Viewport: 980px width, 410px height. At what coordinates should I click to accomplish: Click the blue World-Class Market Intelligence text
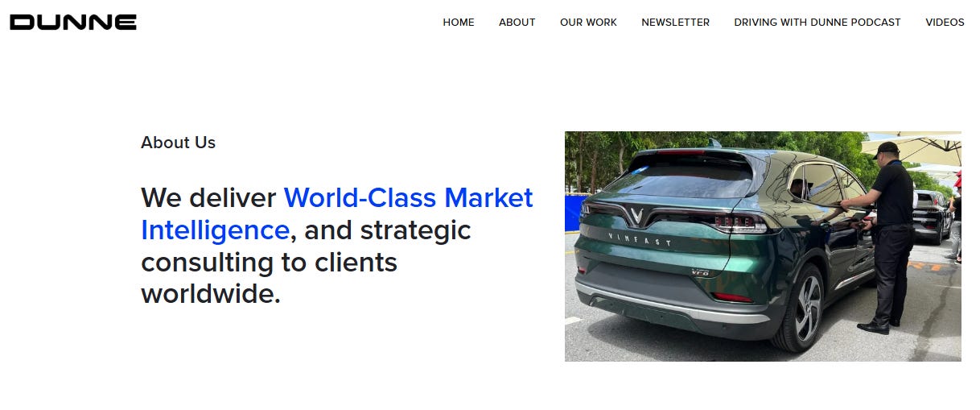(337, 213)
